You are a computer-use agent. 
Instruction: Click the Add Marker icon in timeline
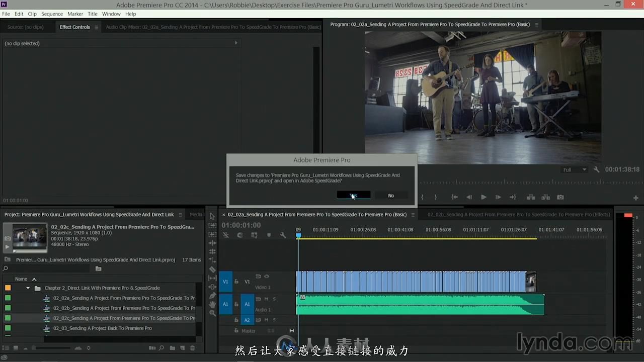(x=269, y=235)
